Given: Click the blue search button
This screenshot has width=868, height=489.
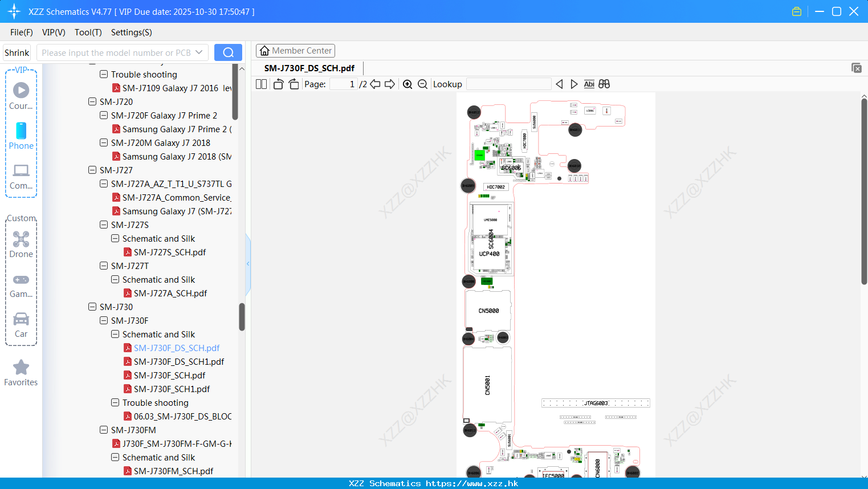Looking at the screenshot, I should (228, 52).
